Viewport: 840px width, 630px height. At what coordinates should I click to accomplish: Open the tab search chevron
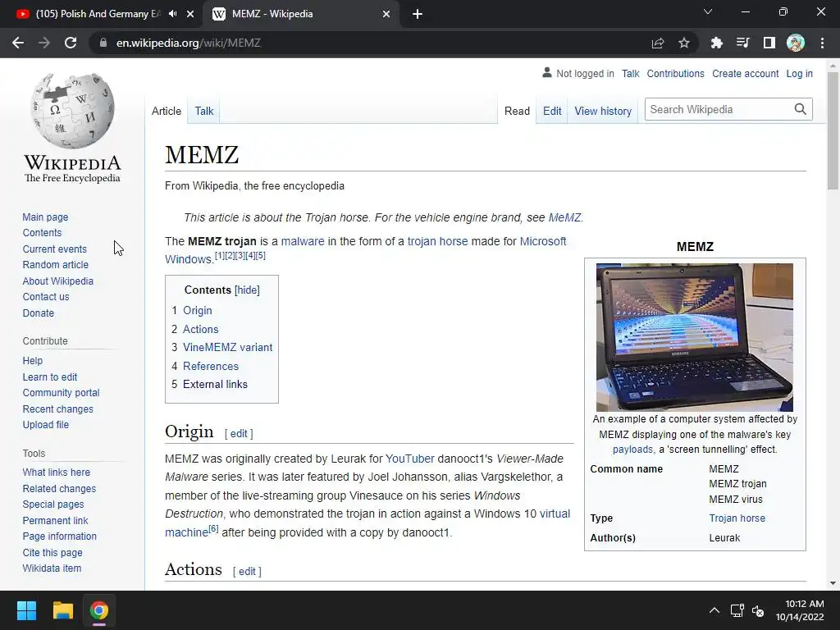[x=708, y=11]
